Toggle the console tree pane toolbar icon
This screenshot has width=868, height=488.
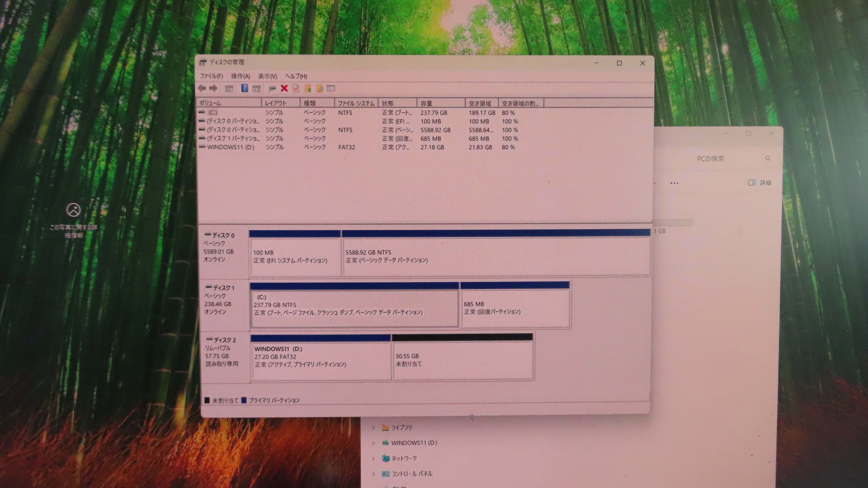(229, 89)
